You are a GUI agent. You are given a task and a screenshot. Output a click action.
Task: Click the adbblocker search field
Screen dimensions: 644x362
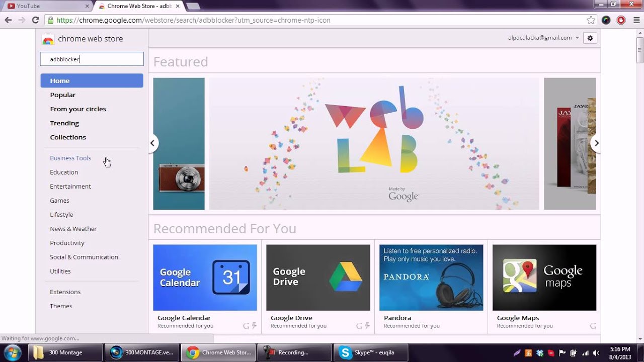(92, 59)
